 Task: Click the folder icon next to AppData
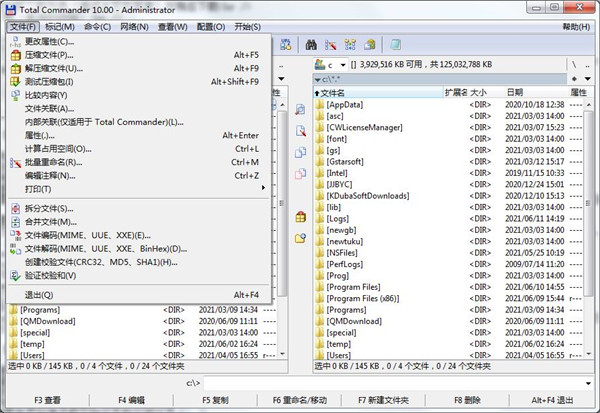(x=320, y=104)
